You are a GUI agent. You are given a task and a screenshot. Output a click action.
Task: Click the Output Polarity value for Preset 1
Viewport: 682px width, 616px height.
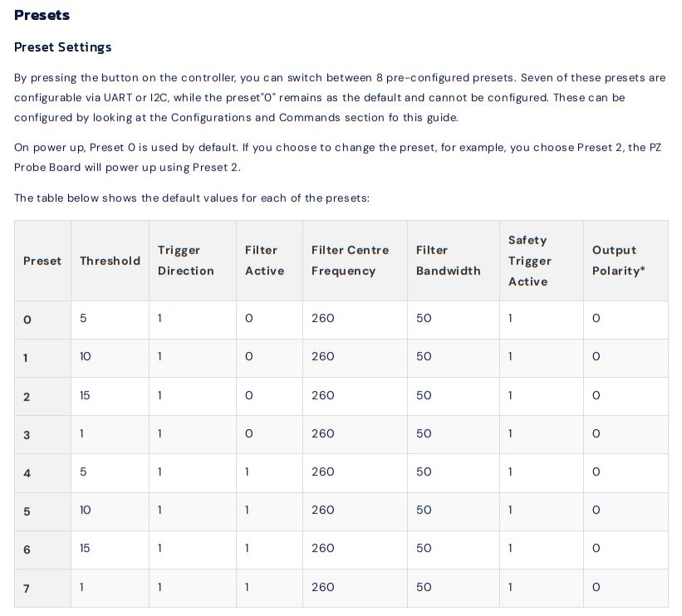596,357
